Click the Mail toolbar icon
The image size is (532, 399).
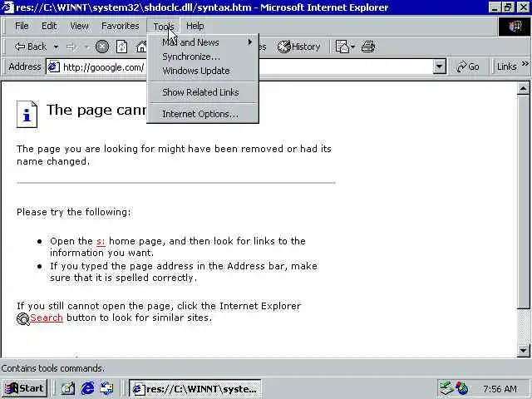click(x=342, y=47)
